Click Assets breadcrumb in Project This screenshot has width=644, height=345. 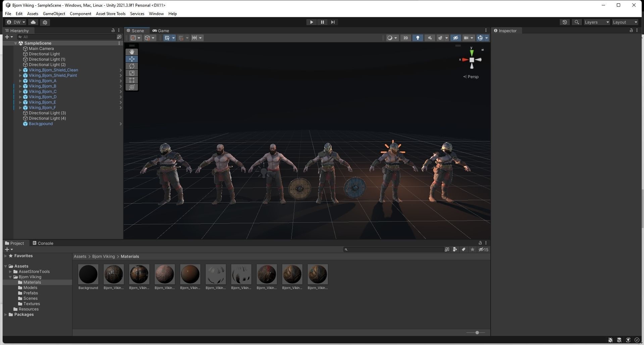(x=80, y=256)
